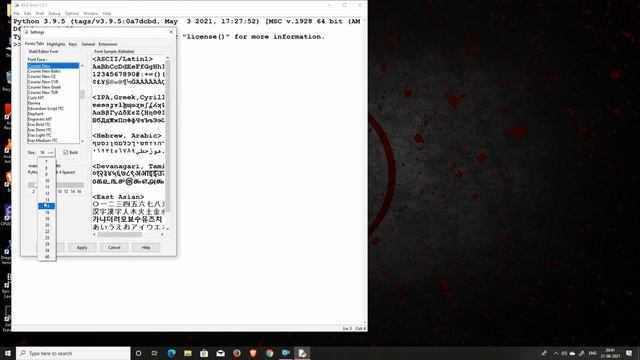640x360 pixels.
Task: Click the font sample vertical scrollbar
Action: click(x=167, y=143)
